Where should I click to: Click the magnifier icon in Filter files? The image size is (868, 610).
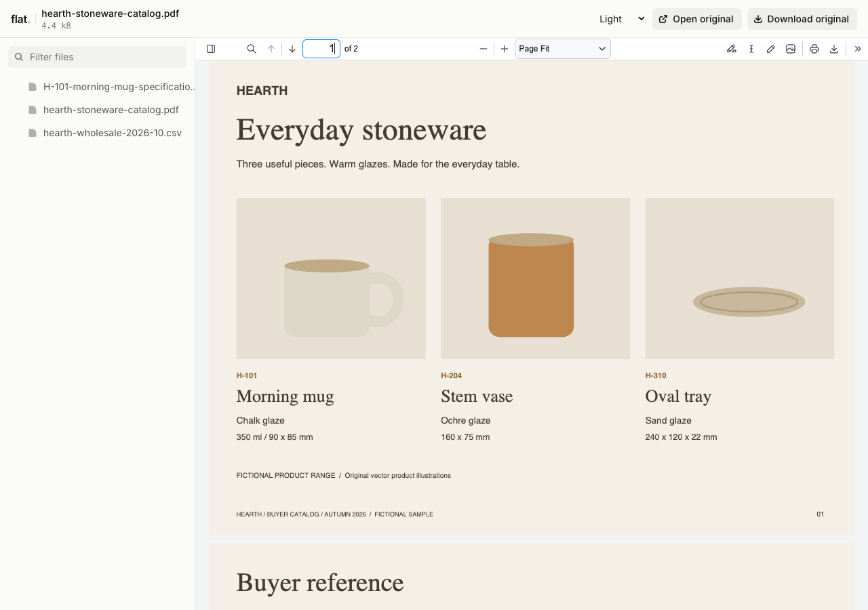point(19,57)
